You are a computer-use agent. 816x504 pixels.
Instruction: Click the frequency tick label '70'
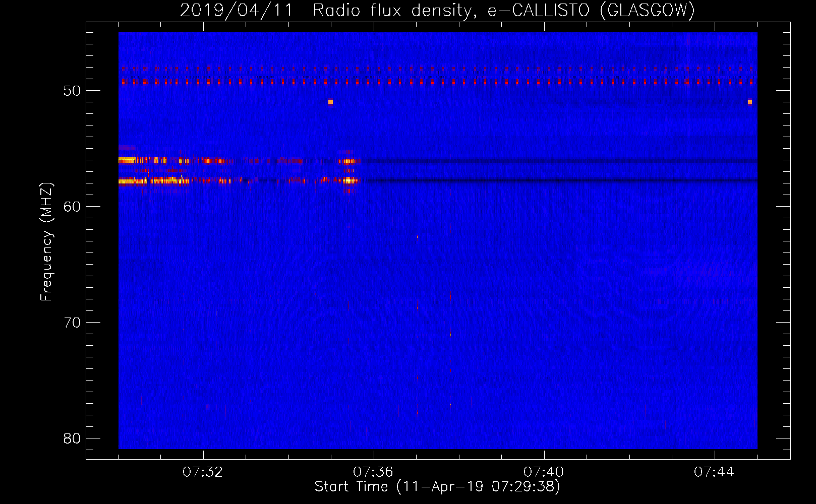pos(72,323)
